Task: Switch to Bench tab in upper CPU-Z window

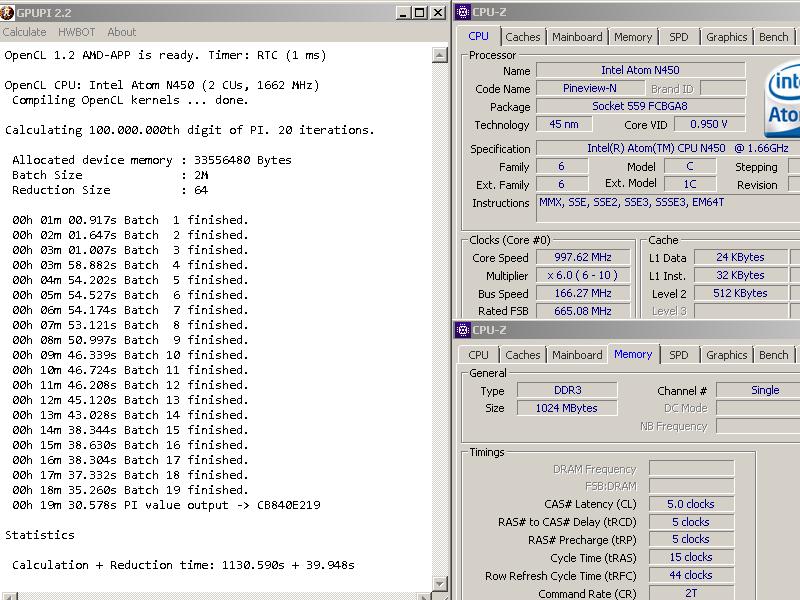Action: (x=773, y=37)
